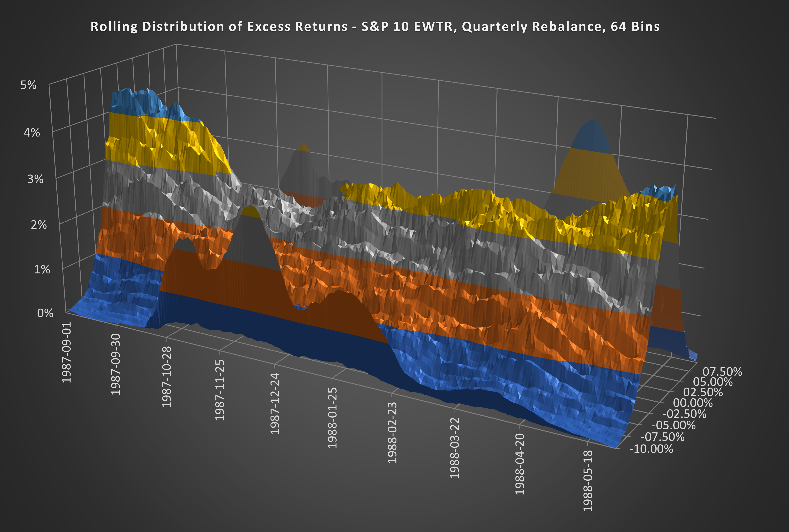Click the 1987-12-24 date label

[x=275, y=403]
